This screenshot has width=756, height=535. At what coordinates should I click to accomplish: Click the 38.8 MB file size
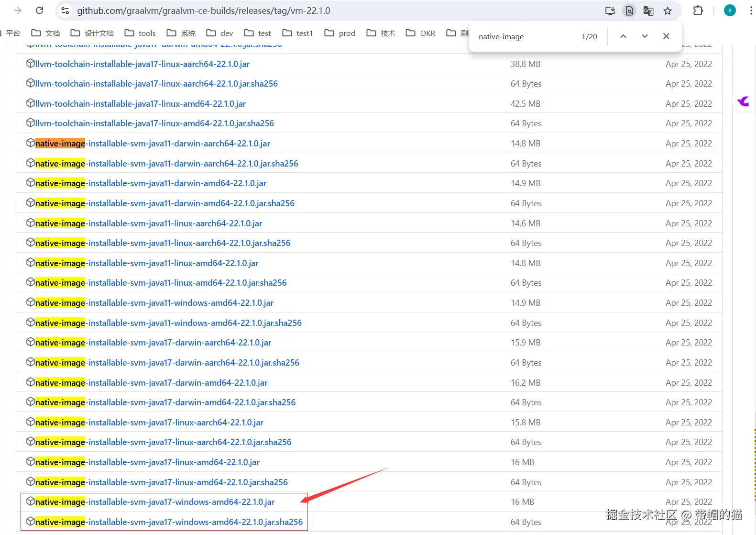(526, 64)
